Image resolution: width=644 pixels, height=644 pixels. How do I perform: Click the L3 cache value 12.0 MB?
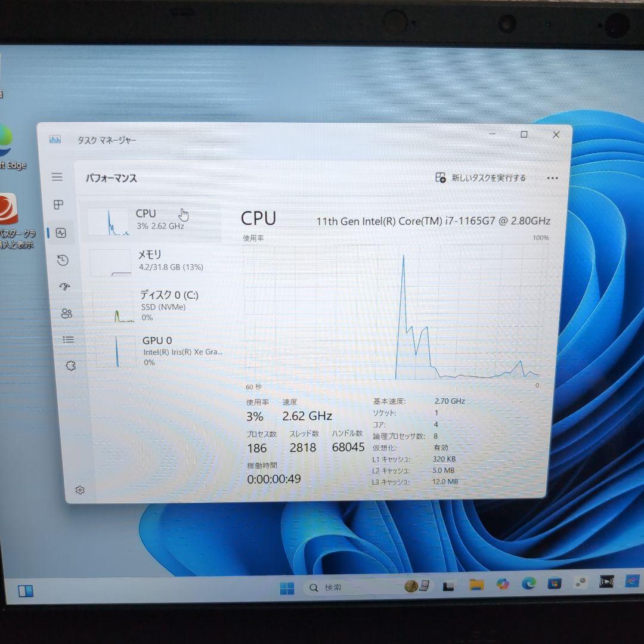[445, 481]
